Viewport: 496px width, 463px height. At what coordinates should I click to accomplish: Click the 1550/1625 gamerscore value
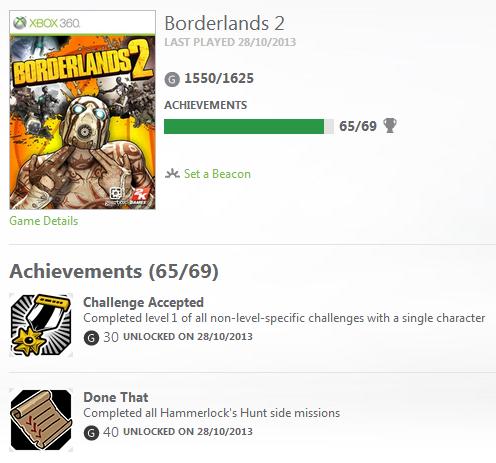coord(219,78)
